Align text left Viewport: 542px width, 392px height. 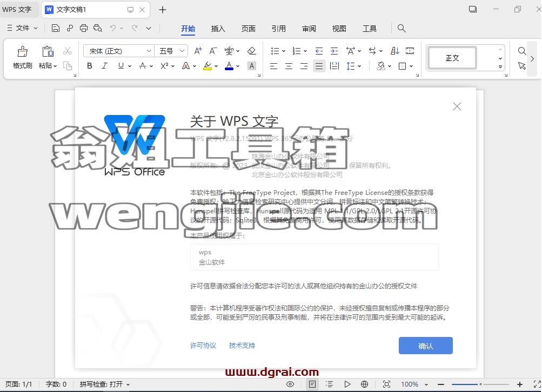click(273, 66)
